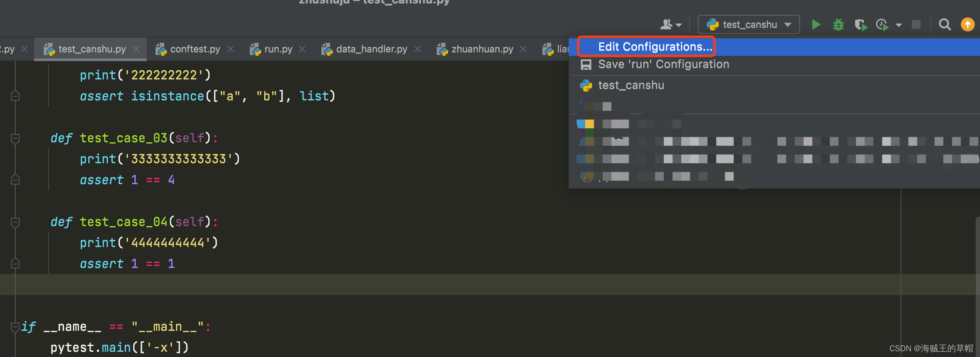Viewport: 980px width, 357px height.
Task: Click the data_handler.py file icon
Action: 327,49
